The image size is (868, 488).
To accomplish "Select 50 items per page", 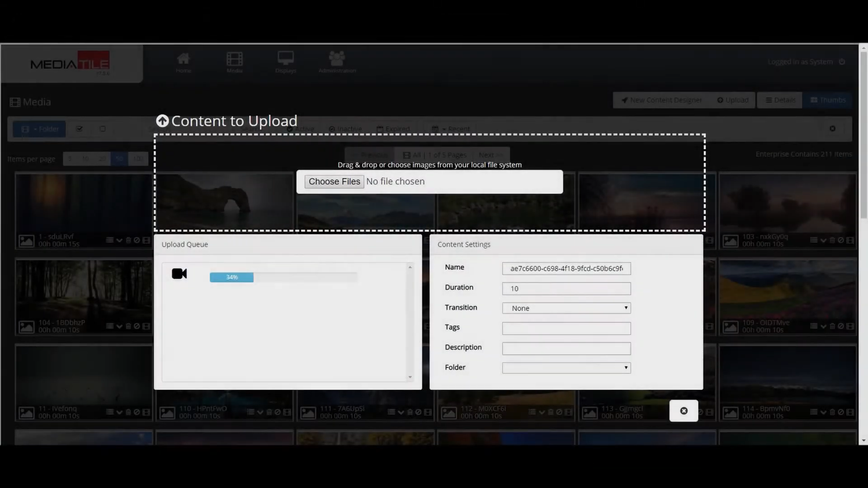I will tap(119, 159).
